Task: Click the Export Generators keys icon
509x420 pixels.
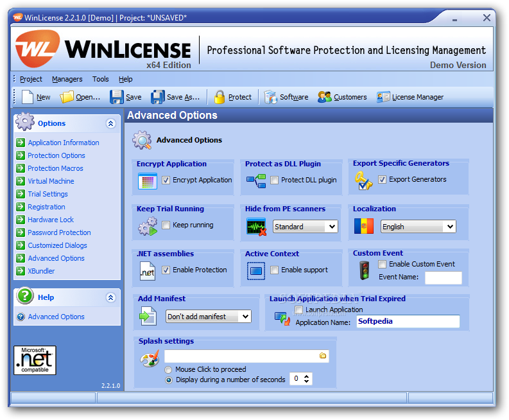Action: pos(363,180)
